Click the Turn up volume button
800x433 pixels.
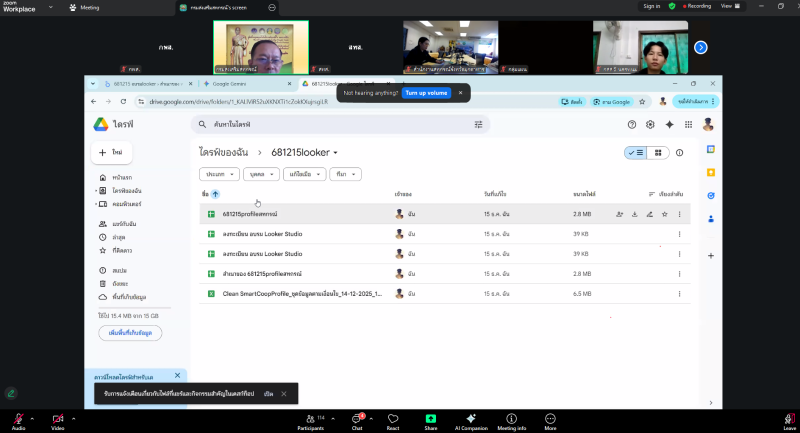point(426,92)
